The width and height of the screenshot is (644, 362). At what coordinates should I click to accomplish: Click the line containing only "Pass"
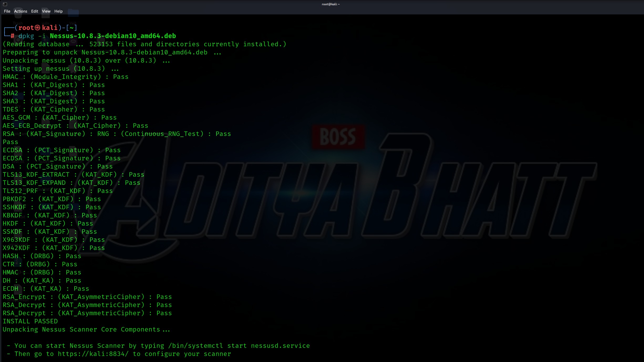point(11,142)
